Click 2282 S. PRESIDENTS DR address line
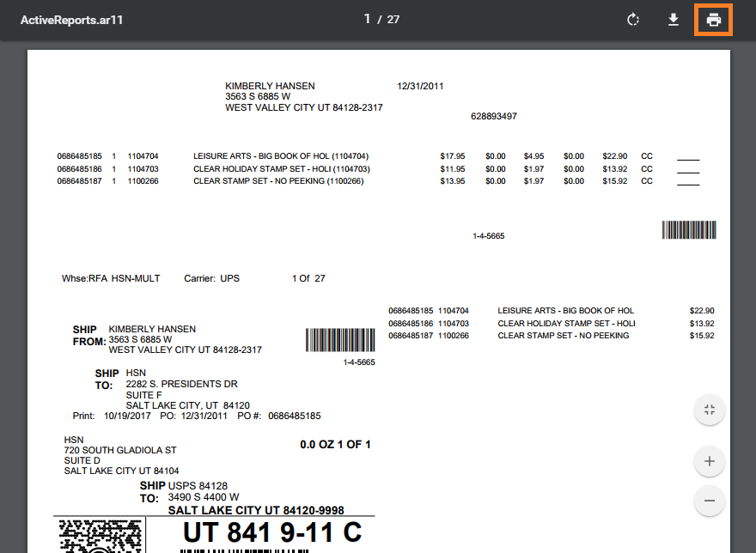The image size is (756, 553). pyautogui.click(x=182, y=384)
